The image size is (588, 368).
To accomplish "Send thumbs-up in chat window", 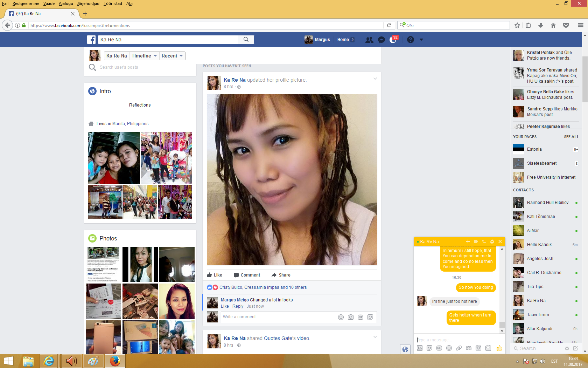I will [x=499, y=348].
